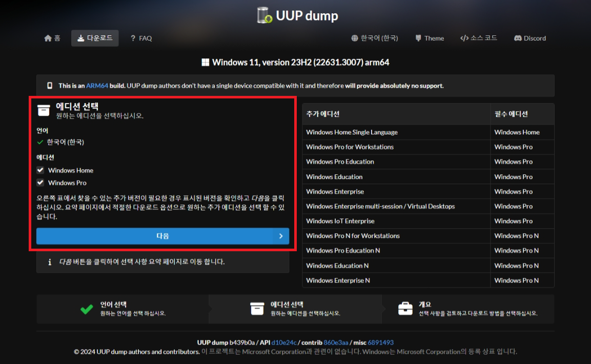This screenshot has width=591, height=364.
Task: Click the archive box icon beside 에디션 선택 heading
Action: point(44,110)
